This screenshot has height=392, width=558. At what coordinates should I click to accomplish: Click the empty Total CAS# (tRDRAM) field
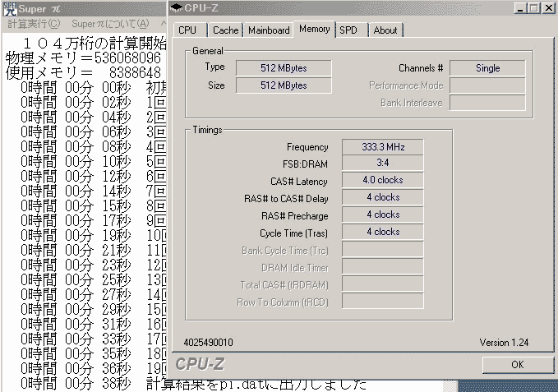click(x=383, y=284)
